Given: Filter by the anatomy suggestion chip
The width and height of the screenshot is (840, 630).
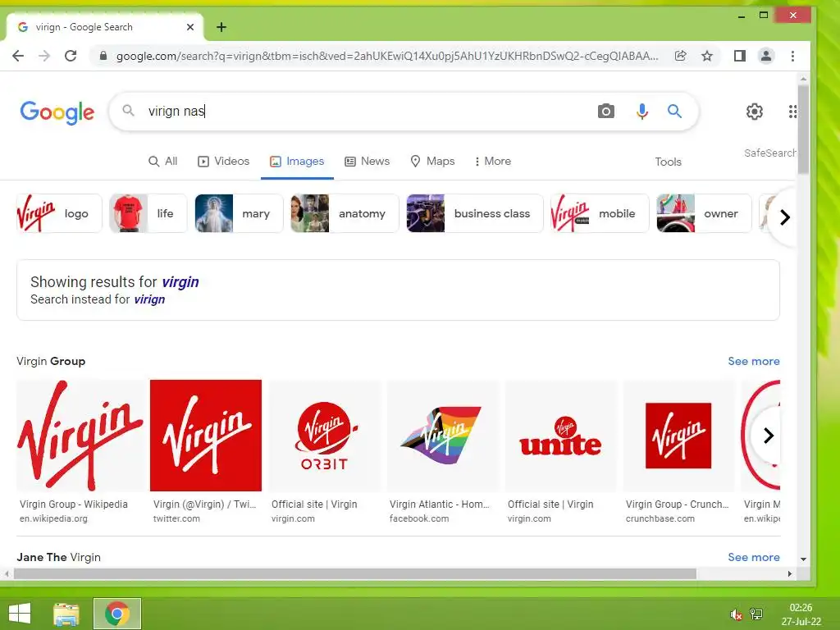Looking at the screenshot, I should (x=345, y=213).
